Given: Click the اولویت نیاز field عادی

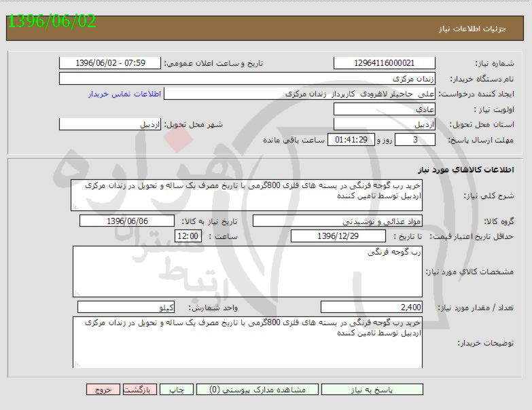Looking at the screenshot, I should (385, 109).
